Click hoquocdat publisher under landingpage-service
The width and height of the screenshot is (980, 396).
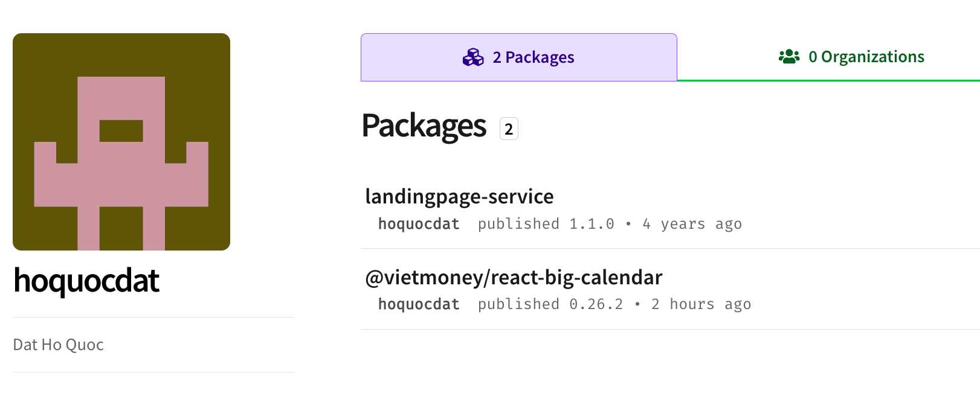click(419, 224)
